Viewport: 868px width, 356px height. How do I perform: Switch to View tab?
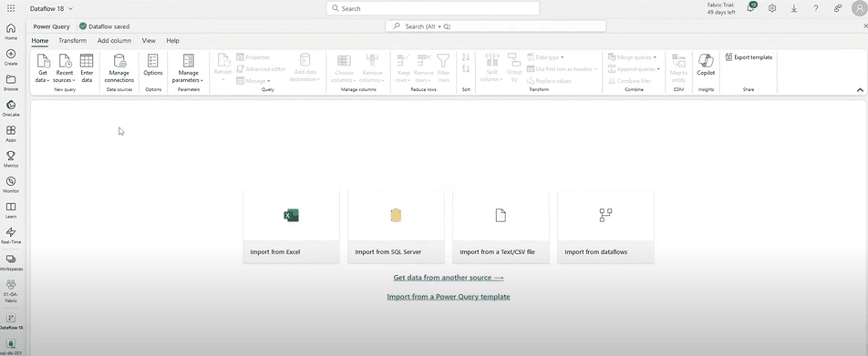pos(149,40)
